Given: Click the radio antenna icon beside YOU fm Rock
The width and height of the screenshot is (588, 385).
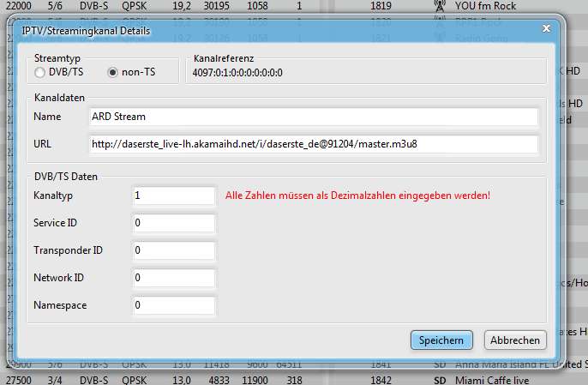Looking at the screenshot, I should tap(440, 5).
